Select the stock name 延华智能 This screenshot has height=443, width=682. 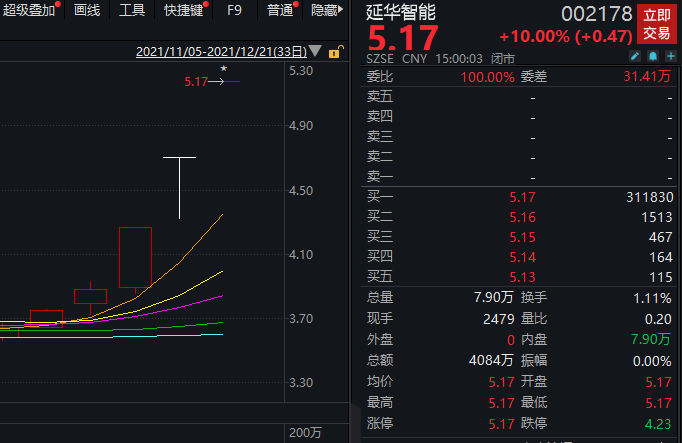pyautogui.click(x=401, y=12)
